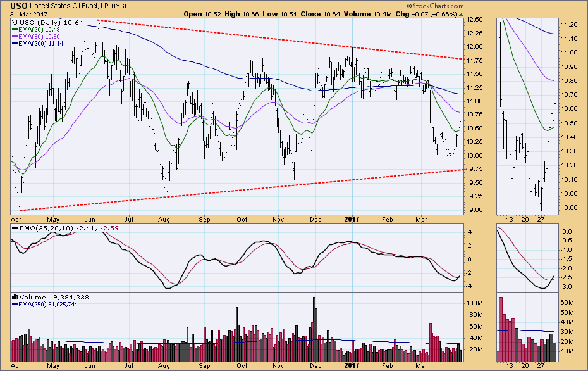
Task: Click the 10.30 label on zoom panel axis
Action: [x=568, y=151]
